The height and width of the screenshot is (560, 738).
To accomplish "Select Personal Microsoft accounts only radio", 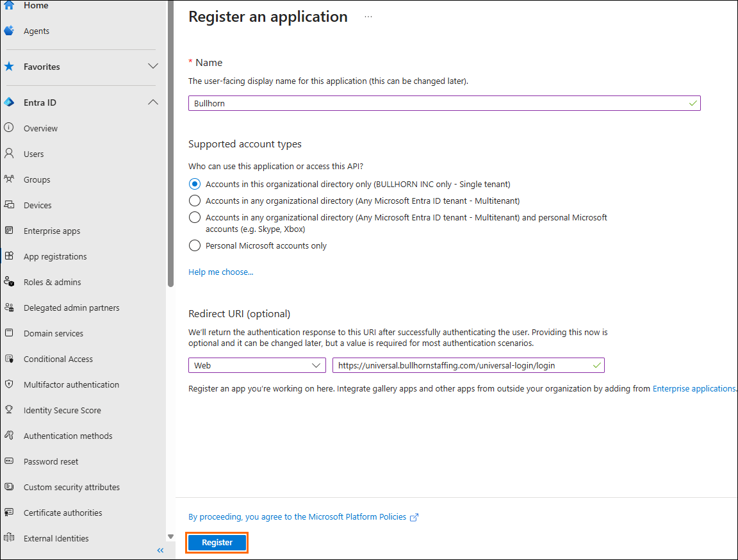I will point(194,245).
